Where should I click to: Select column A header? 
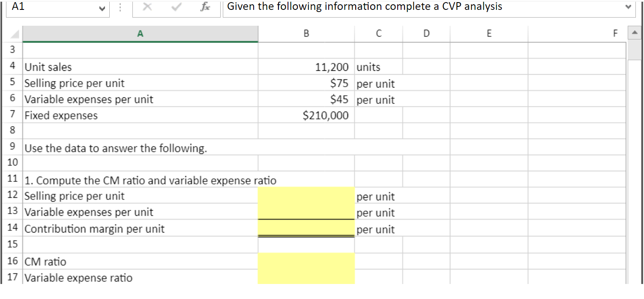(x=140, y=33)
